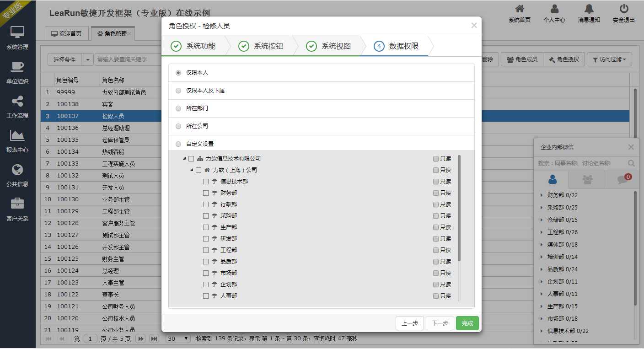Close the 角色授权 dialog
Screen dimensions: 644x349
click(x=474, y=26)
